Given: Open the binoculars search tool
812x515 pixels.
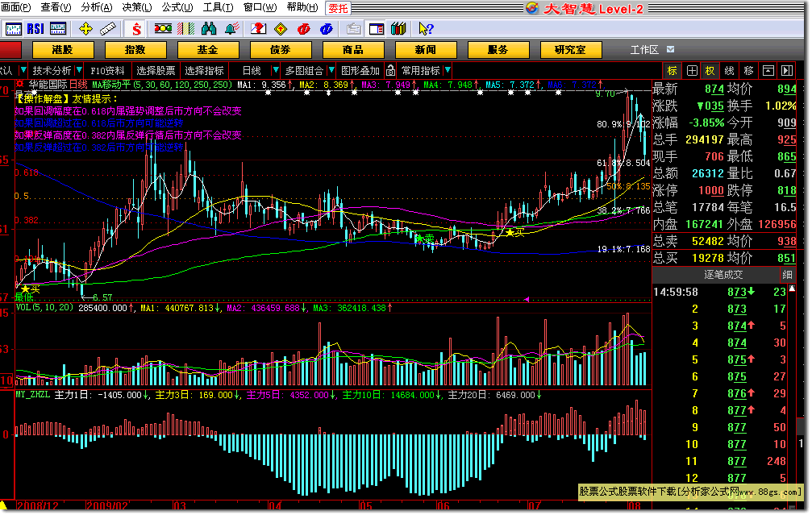Looking at the screenshot, I should tap(209, 29).
